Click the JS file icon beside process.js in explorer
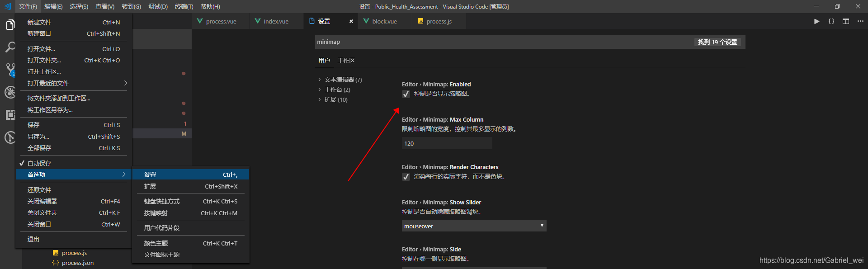The height and width of the screenshot is (269, 868). pyautogui.click(x=56, y=253)
